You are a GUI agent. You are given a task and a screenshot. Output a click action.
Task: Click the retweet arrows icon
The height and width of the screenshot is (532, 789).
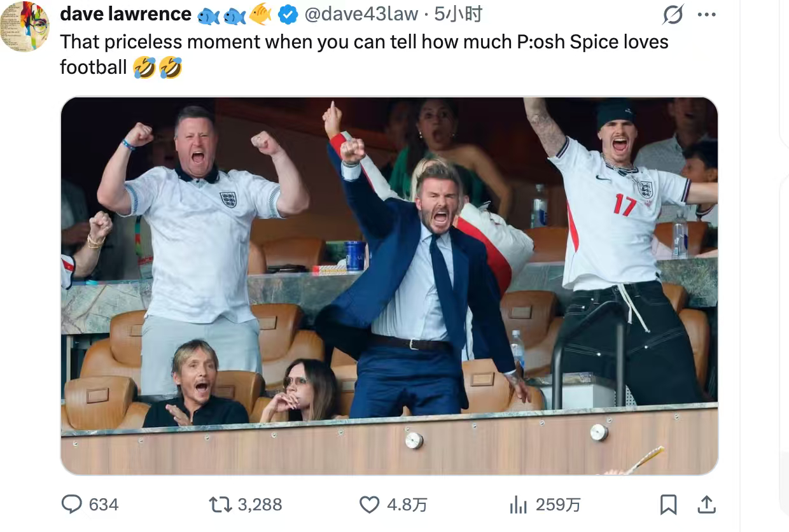(x=220, y=505)
